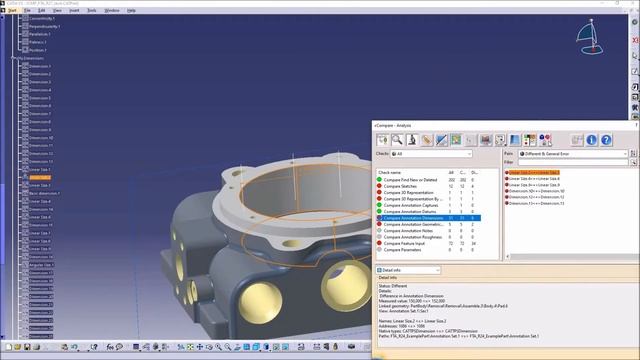
Task: Click first icon in xCompare analysis toolbar
Action: 382,140
